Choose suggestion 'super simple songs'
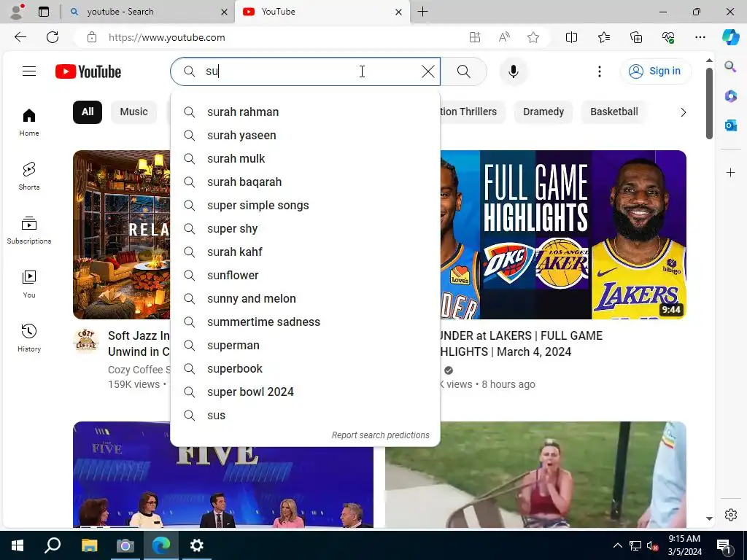 (x=305, y=205)
